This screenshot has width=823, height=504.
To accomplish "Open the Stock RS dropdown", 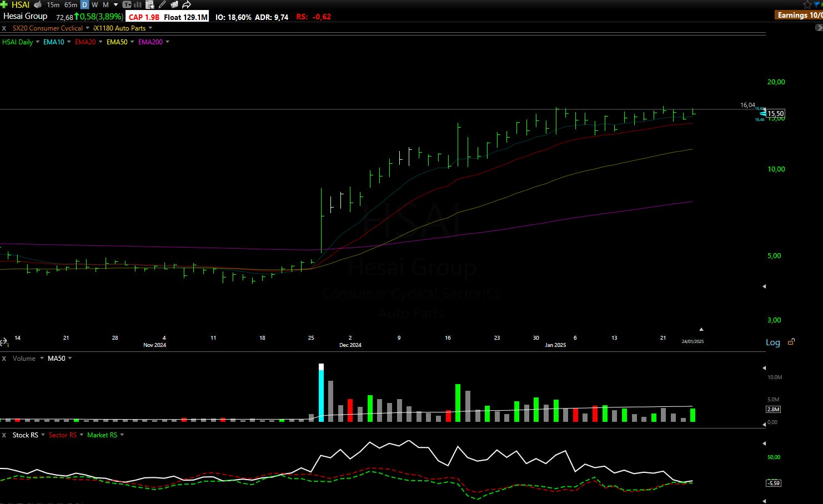I will [43, 435].
